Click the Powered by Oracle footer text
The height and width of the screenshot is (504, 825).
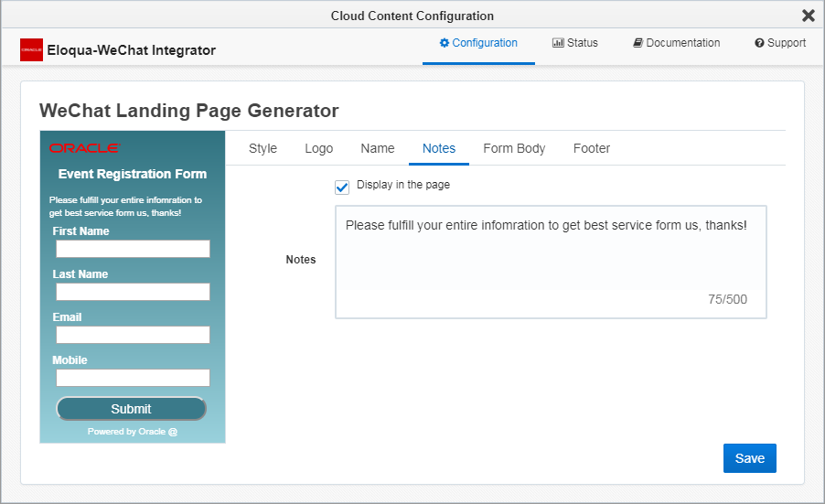tap(133, 432)
